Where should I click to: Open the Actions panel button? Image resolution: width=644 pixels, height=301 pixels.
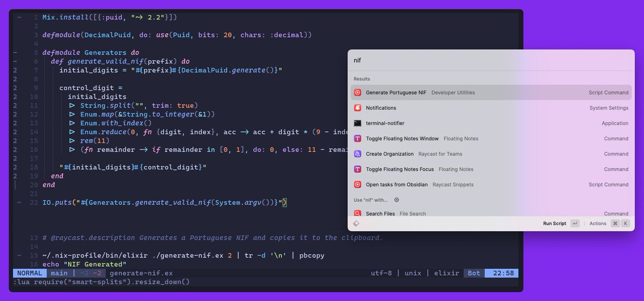(609, 224)
